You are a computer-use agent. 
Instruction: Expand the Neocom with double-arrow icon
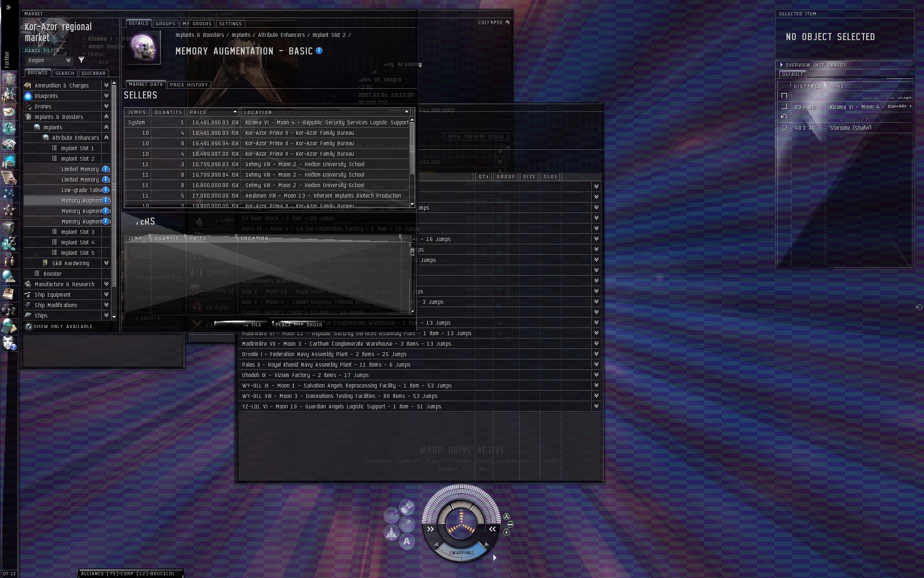coord(8,7)
